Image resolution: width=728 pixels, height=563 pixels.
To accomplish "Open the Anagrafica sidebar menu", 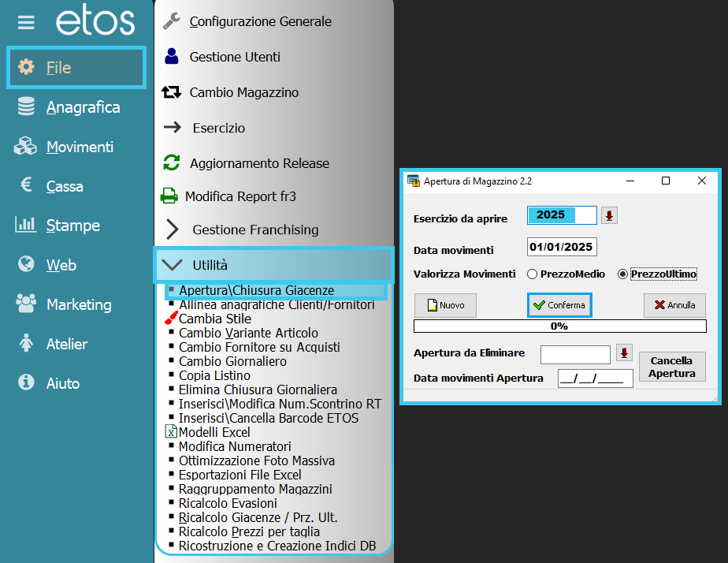I will pyautogui.click(x=83, y=107).
